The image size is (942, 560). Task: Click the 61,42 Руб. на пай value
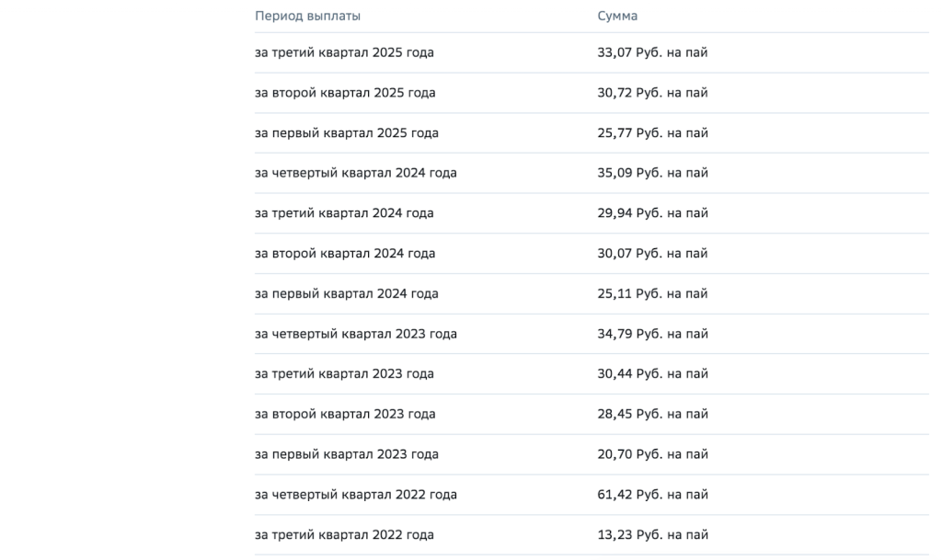pyautogui.click(x=652, y=495)
